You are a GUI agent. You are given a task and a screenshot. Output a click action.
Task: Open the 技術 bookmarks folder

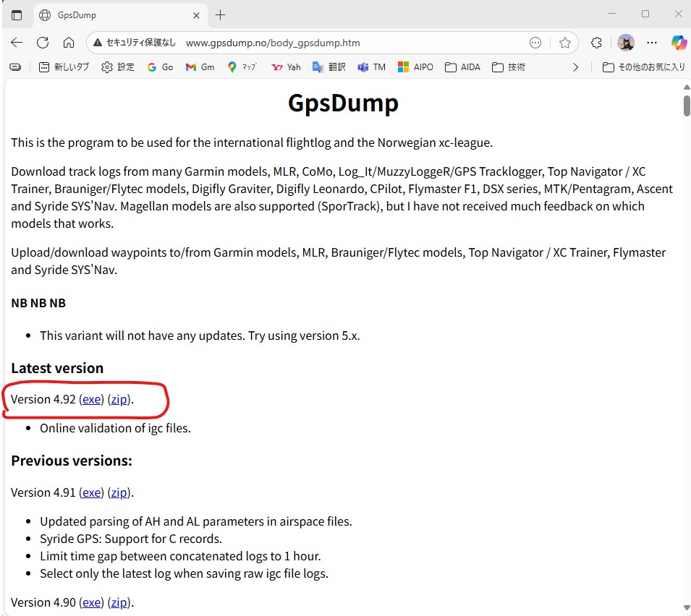click(x=508, y=67)
